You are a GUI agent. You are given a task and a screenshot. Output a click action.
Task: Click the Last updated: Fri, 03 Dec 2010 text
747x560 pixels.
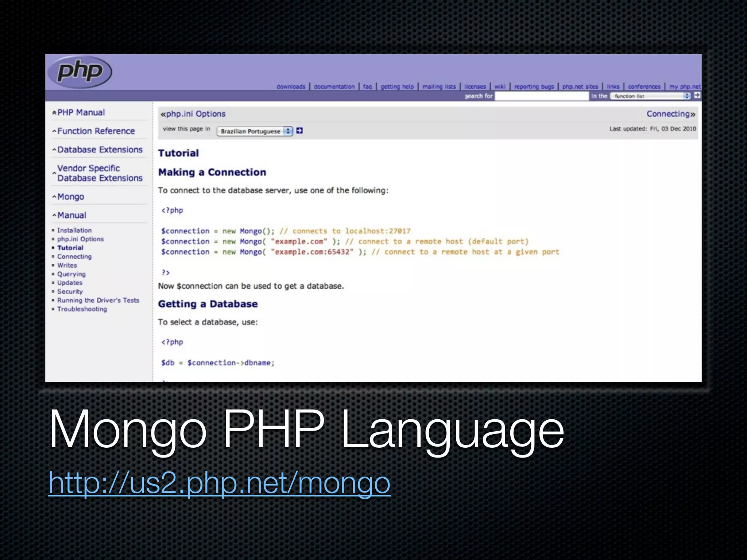click(x=653, y=129)
